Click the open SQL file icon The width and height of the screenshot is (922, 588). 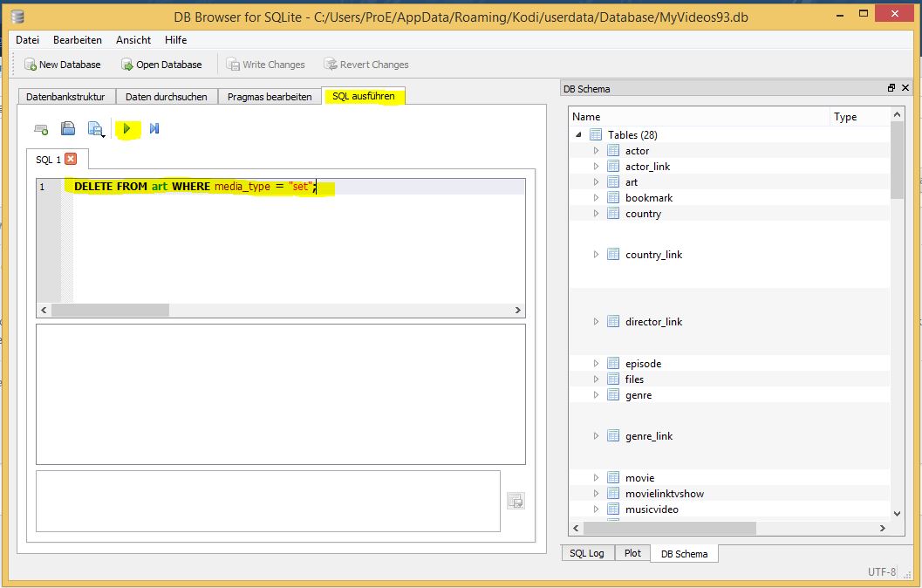[68, 129]
